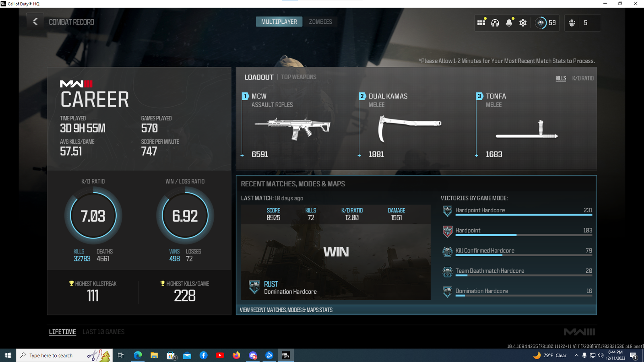Screen dimensions: 644x362
Task: Click the Score Per Minute value 747
Action: 149,151
